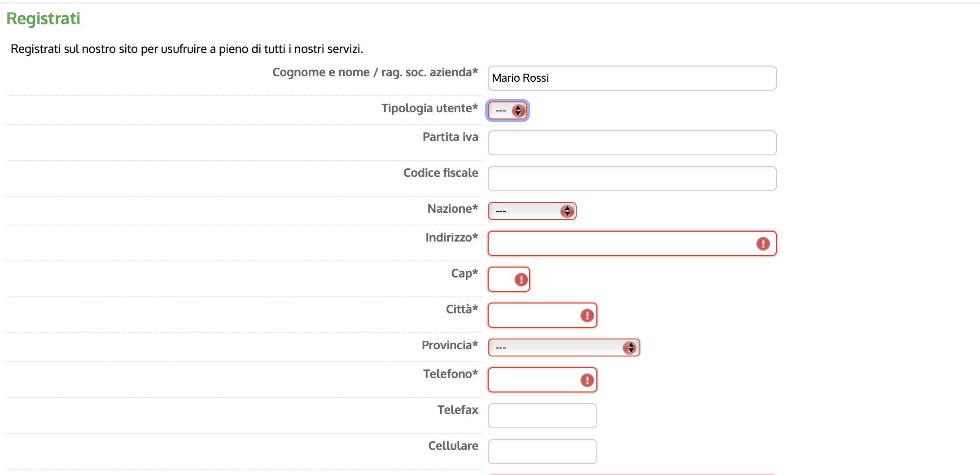Focus the Cap postal code text box
The height and width of the screenshot is (475, 980).
pos(501,280)
